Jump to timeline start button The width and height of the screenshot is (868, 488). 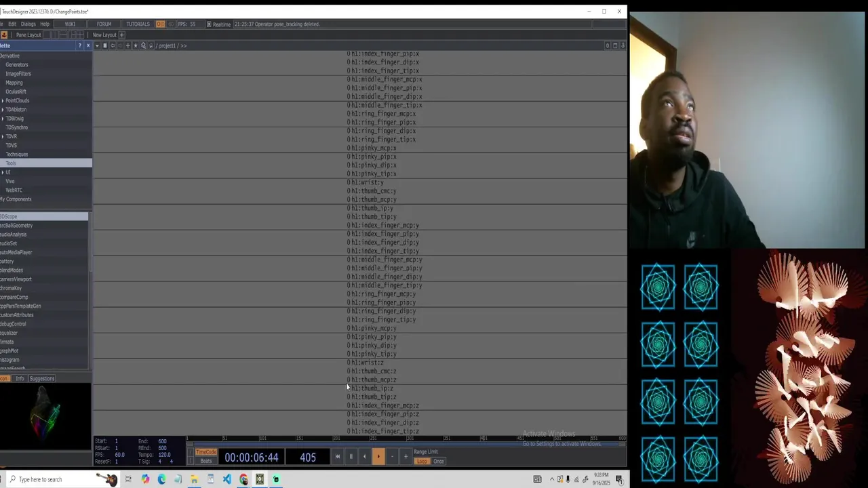(x=338, y=457)
